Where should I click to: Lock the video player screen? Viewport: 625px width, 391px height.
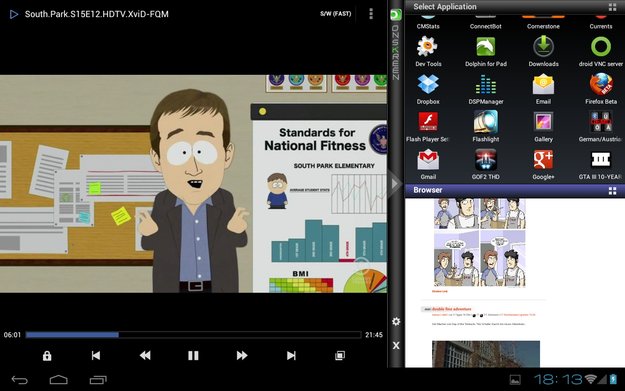[47, 356]
